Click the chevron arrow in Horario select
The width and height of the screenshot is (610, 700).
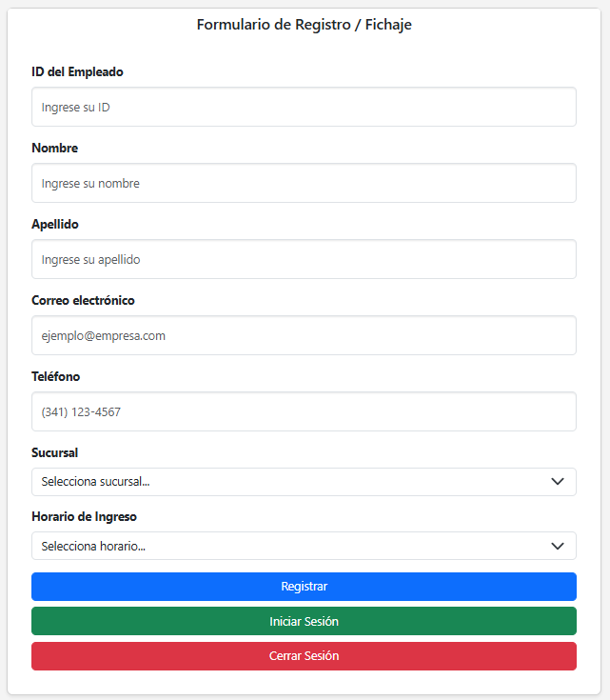click(x=559, y=546)
